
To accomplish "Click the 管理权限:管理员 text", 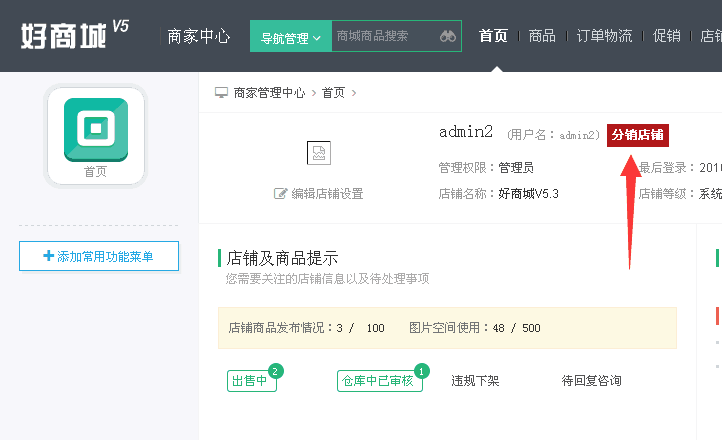I will pyautogui.click(x=486, y=168).
